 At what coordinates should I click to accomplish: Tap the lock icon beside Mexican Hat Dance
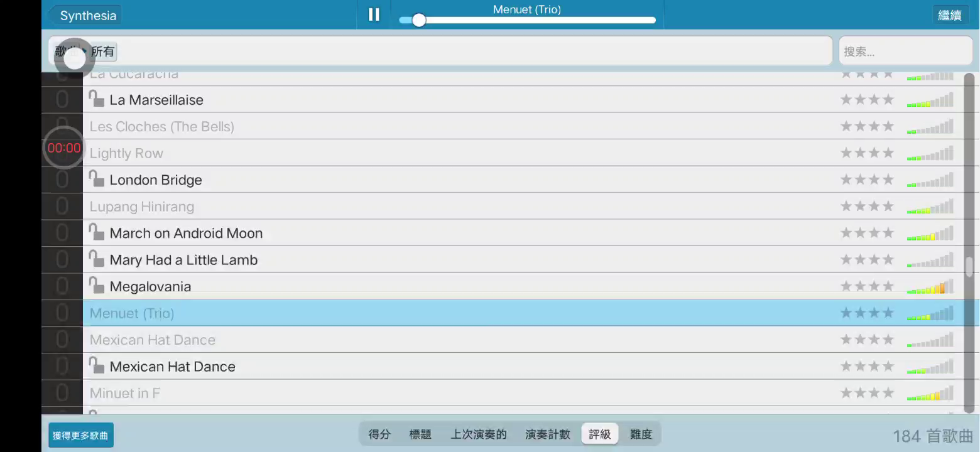pos(96,365)
